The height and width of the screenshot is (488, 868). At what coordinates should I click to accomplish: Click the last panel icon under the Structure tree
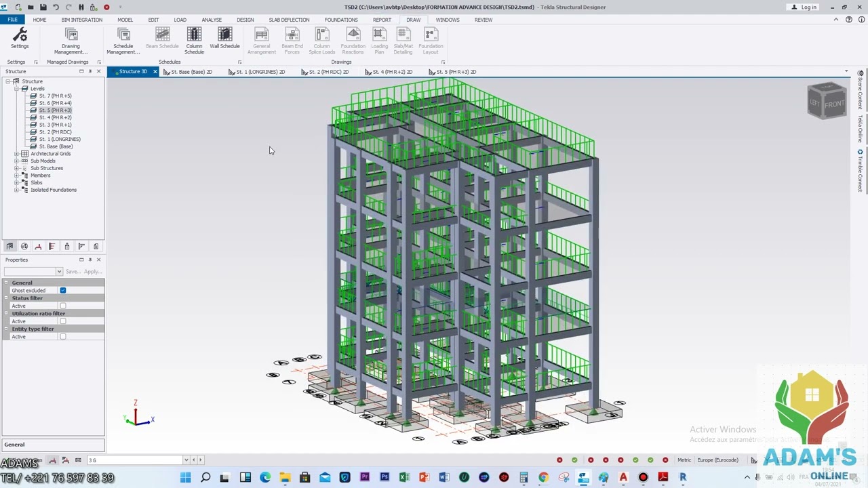[x=96, y=247]
